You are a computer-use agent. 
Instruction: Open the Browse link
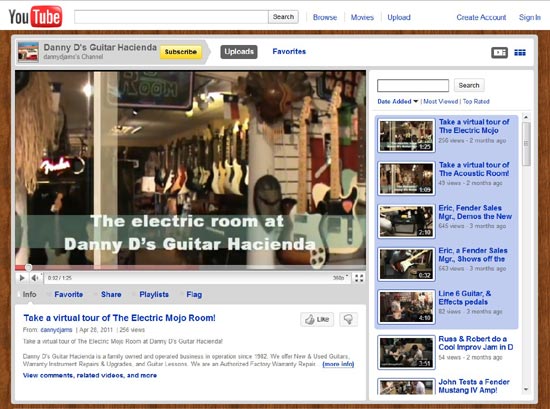click(x=325, y=17)
